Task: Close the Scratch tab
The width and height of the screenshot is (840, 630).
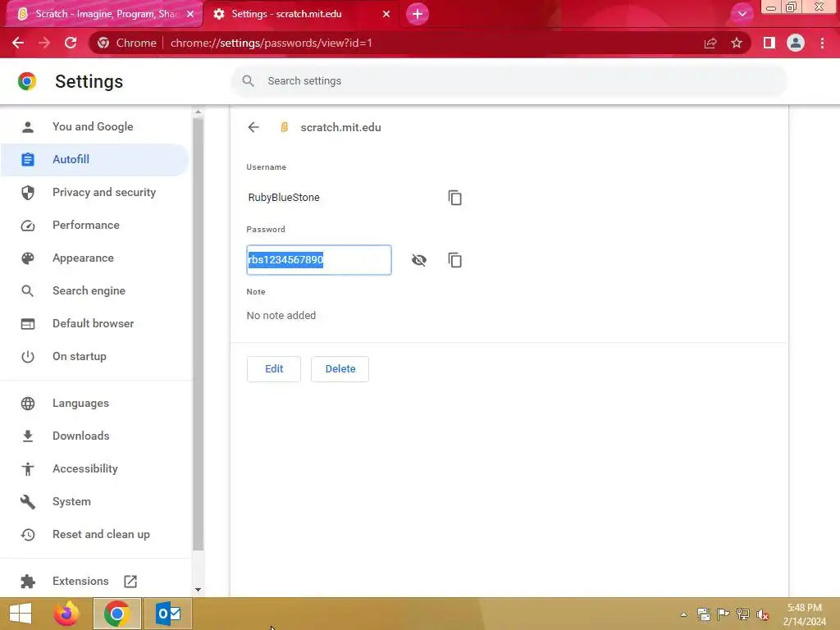Action: (x=190, y=14)
